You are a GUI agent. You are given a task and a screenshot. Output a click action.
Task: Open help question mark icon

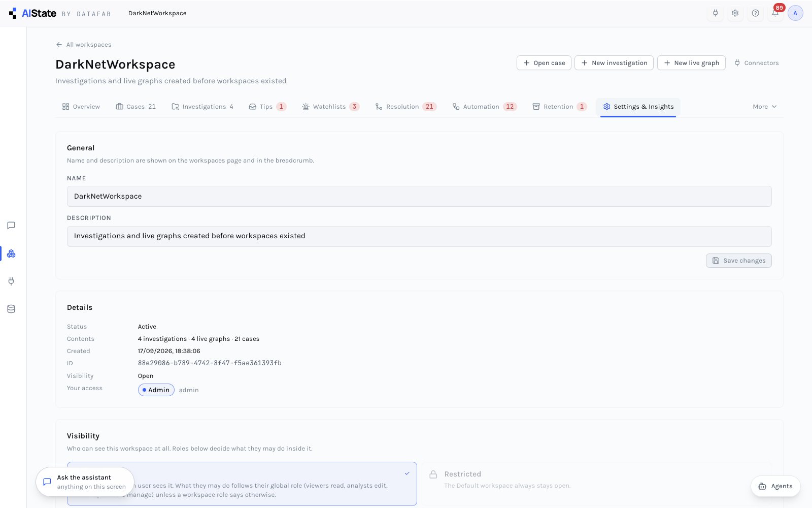755,13
